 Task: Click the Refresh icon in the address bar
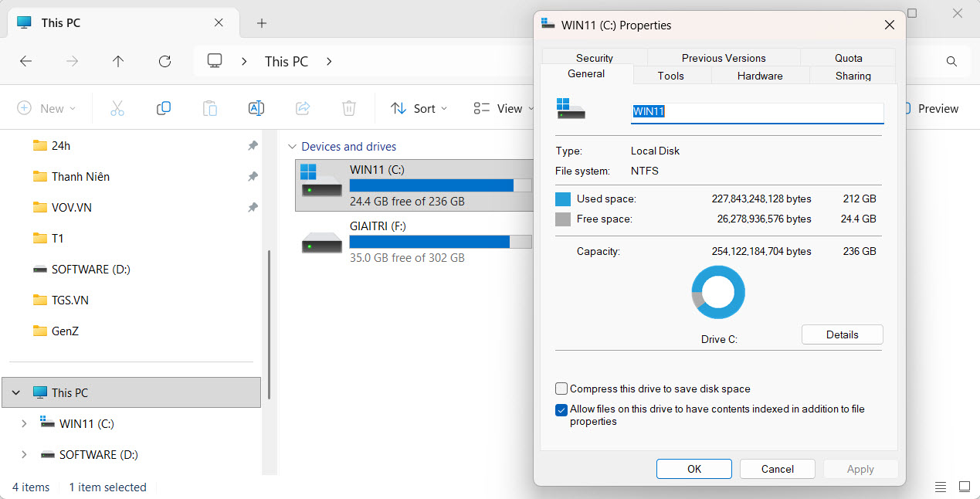click(x=164, y=61)
